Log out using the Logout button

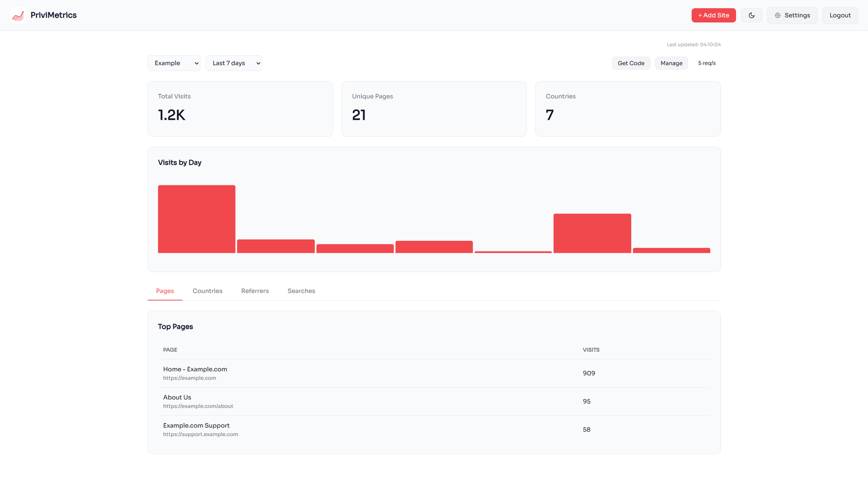point(840,16)
